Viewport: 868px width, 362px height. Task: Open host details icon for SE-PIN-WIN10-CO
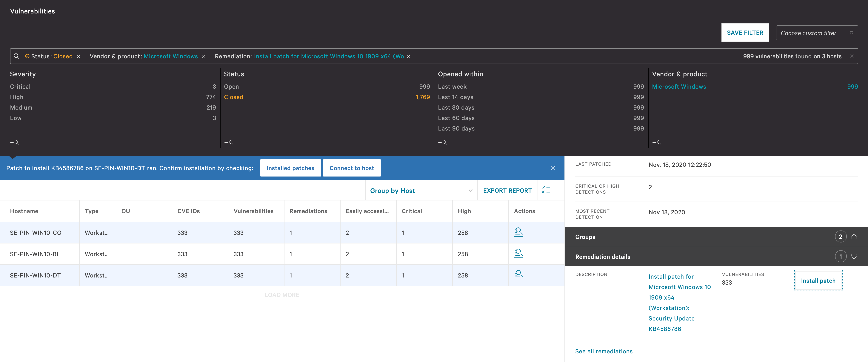tap(518, 232)
